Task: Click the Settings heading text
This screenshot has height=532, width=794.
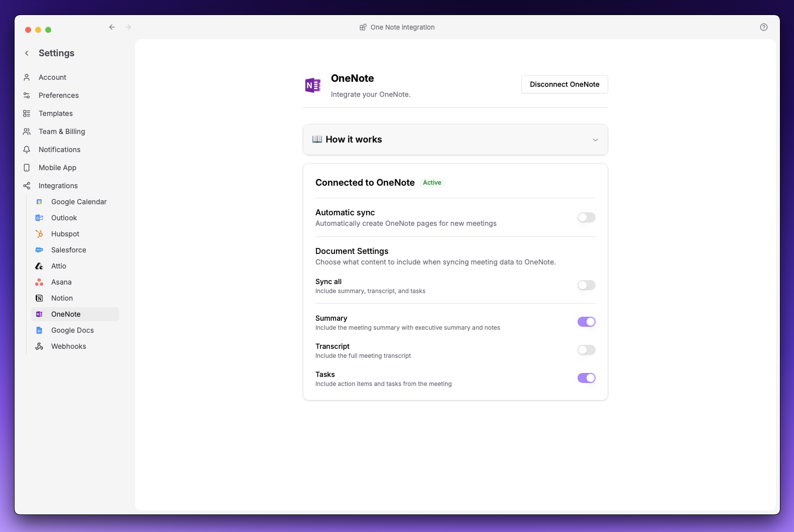Action: 56,53
